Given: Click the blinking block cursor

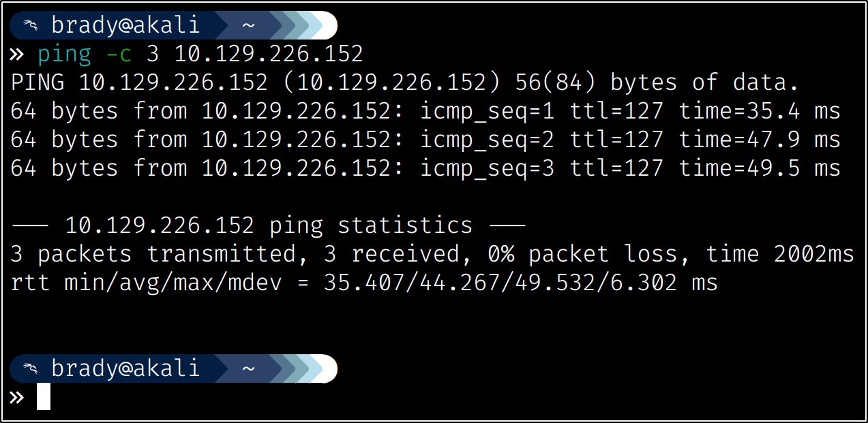Looking at the screenshot, I should coord(44,397).
